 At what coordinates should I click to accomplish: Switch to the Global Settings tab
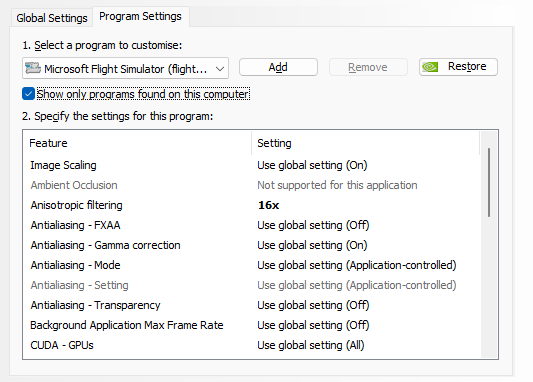52,18
